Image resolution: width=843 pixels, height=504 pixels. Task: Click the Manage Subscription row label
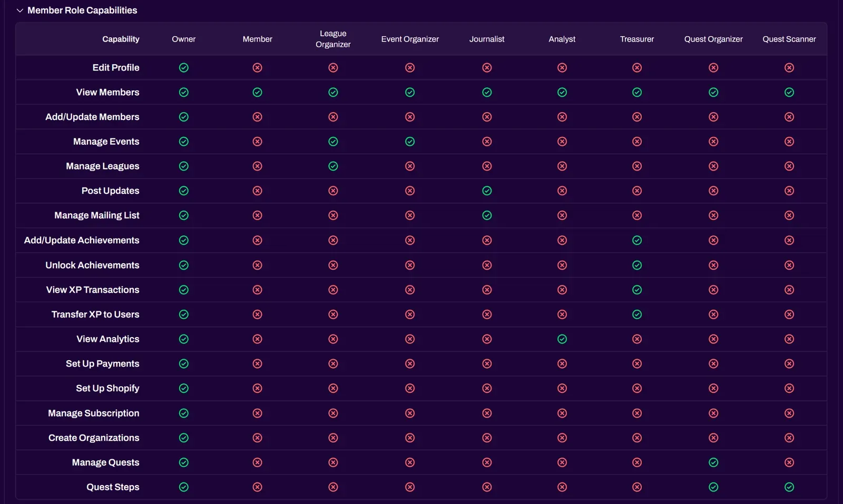pyautogui.click(x=94, y=413)
